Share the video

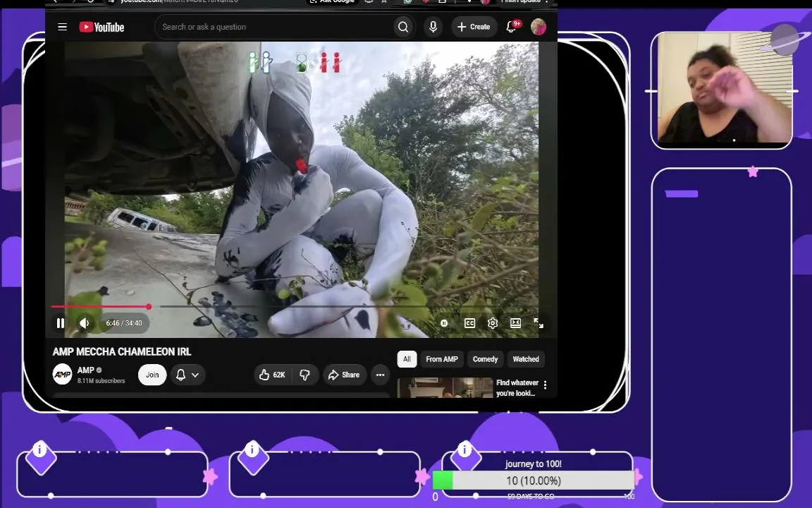345,375
